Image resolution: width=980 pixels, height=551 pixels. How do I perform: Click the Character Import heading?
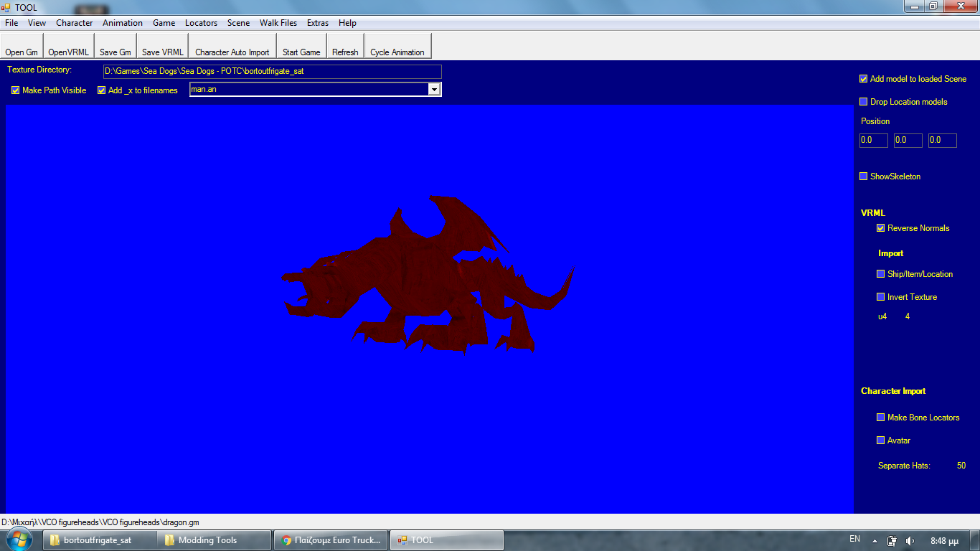893,391
